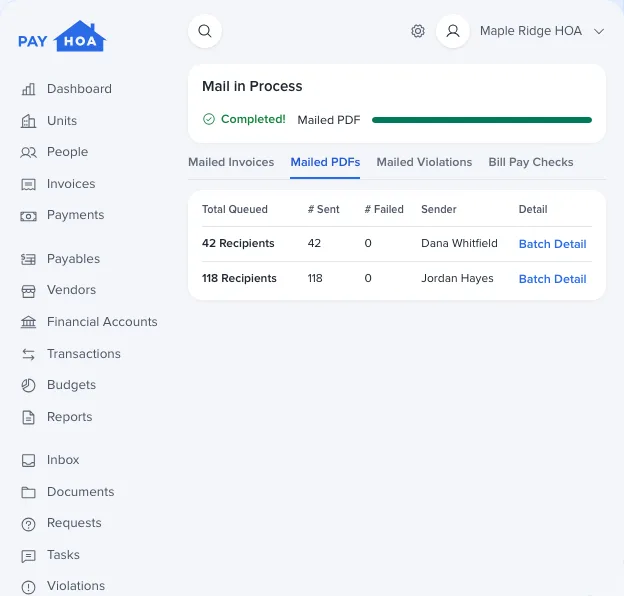Image resolution: width=624 pixels, height=596 pixels.
Task: Click the Sender column header
Action: point(439,209)
